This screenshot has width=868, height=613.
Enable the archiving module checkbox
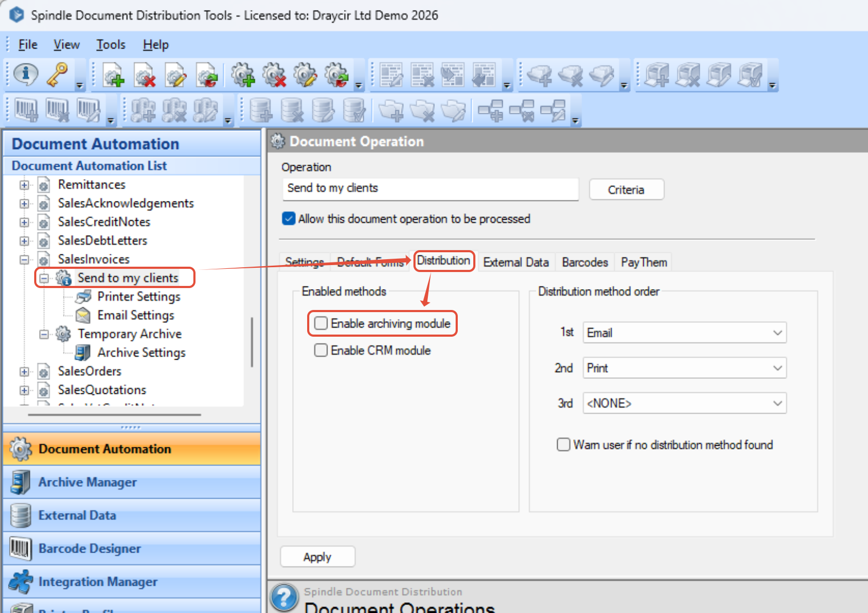(320, 323)
